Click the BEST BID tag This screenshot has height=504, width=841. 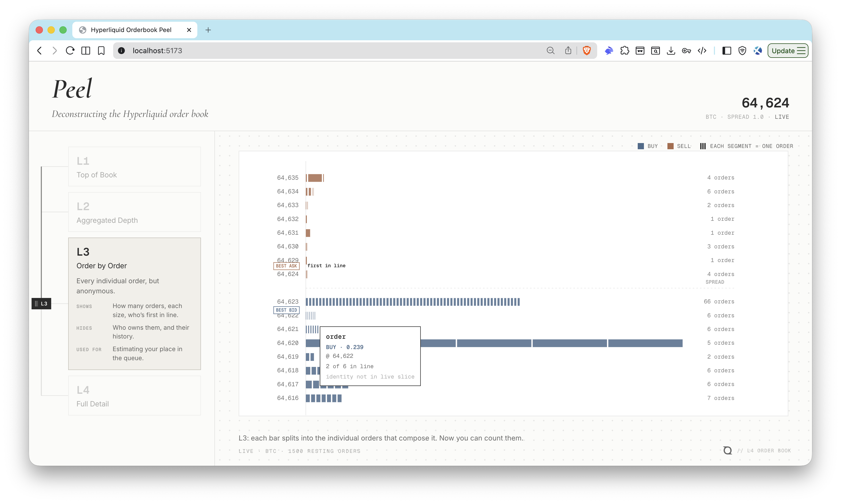pos(286,310)
